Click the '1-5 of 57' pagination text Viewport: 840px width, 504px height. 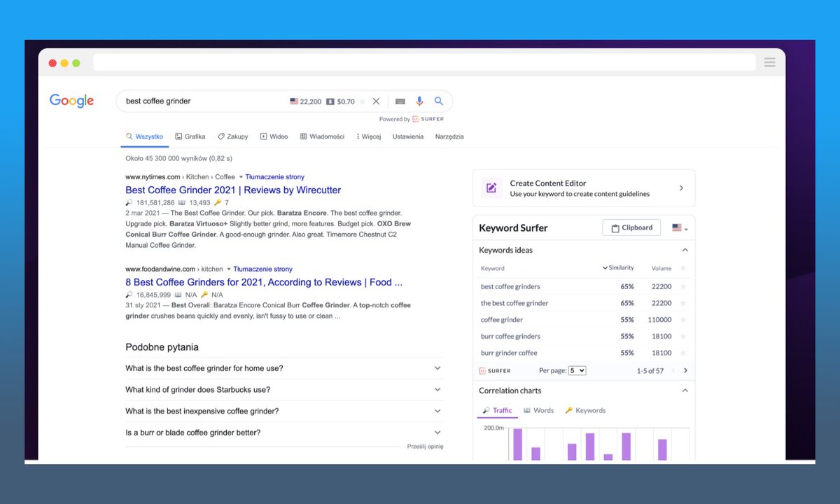(650, 370)
